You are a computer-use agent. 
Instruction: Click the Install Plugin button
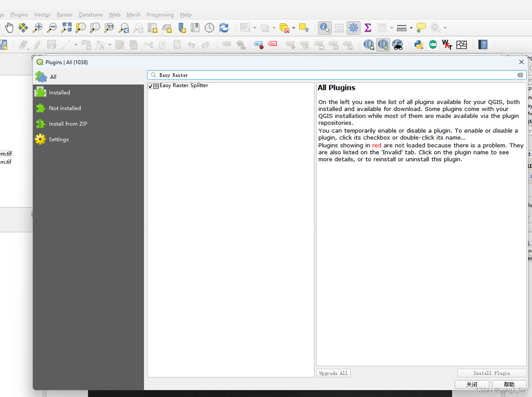[x=492, y=373]
